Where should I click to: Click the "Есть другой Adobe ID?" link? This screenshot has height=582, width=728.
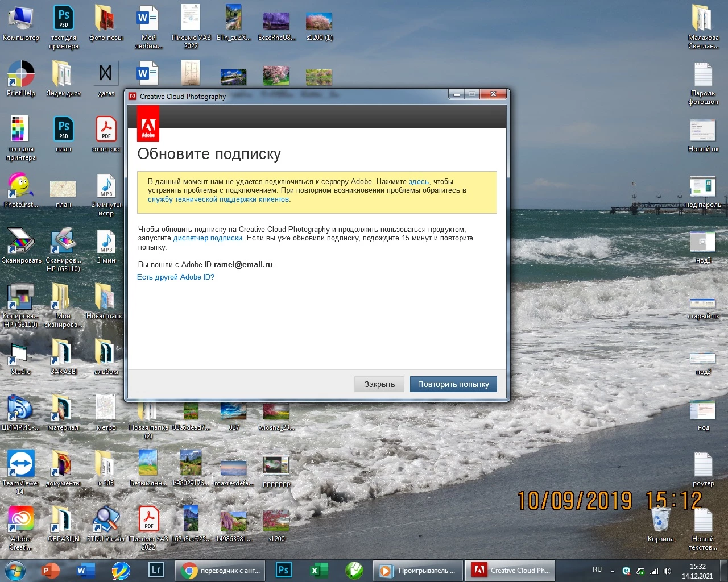pyautogui.click(x=176, y=277)
